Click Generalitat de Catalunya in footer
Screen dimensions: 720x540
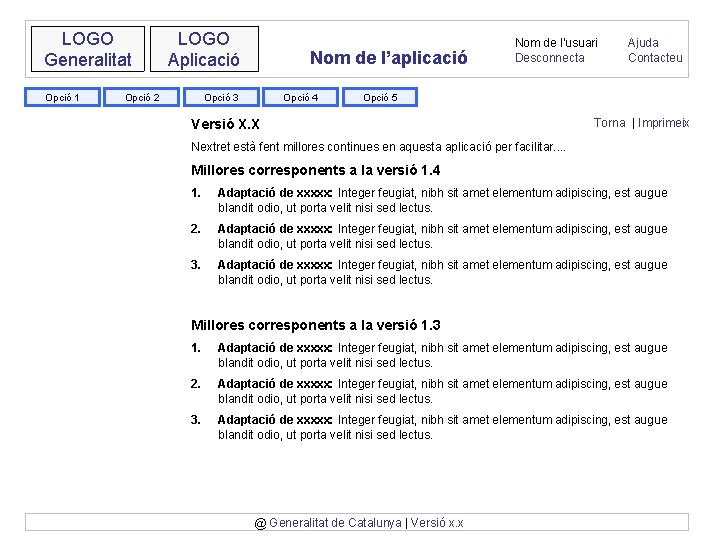pyautogui.click(x=335, y=523)
